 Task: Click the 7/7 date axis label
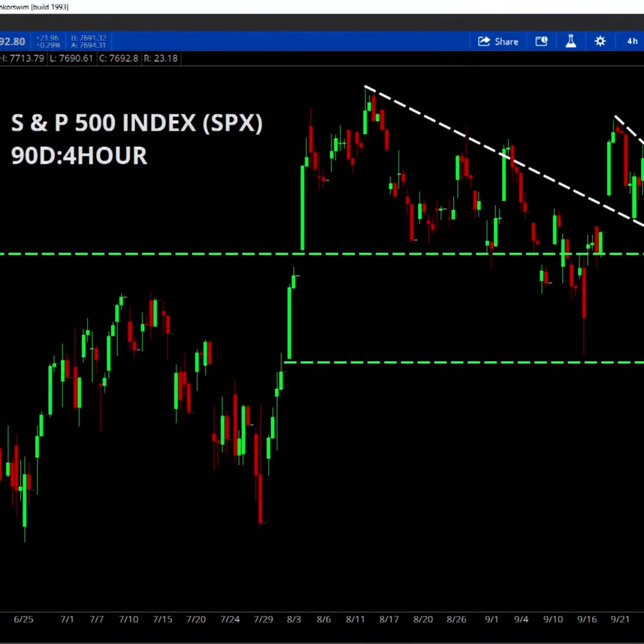pyautogui.click(x=97, y=619)
